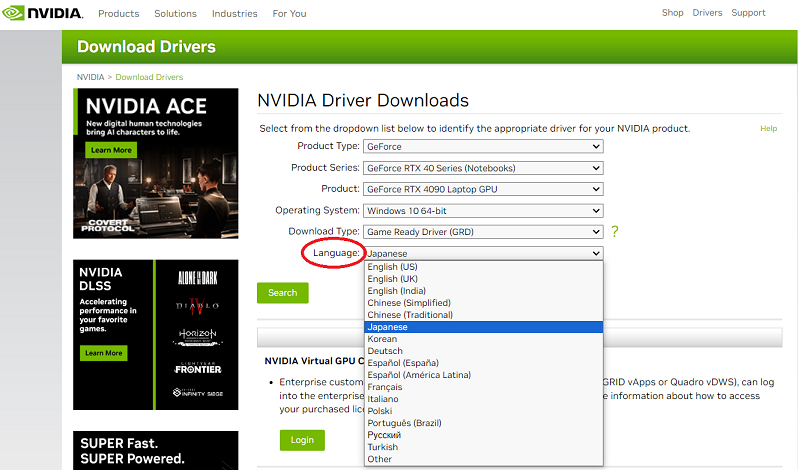The image size is (798, 470).
Task: Open the NVIDIA ACE banner image
Action: pos(156,163)
